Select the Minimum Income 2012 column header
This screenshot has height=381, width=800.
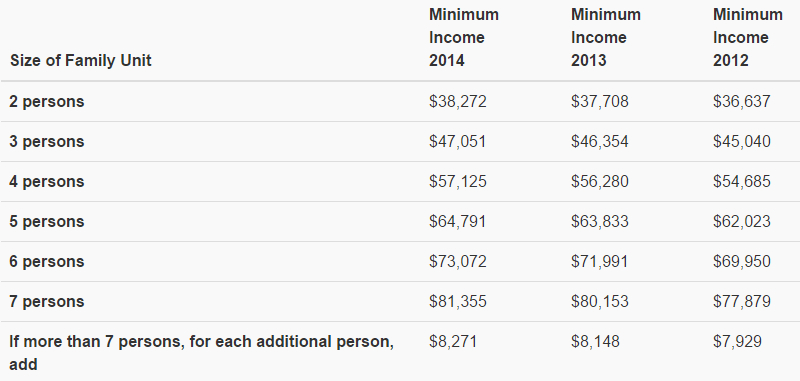747,38
